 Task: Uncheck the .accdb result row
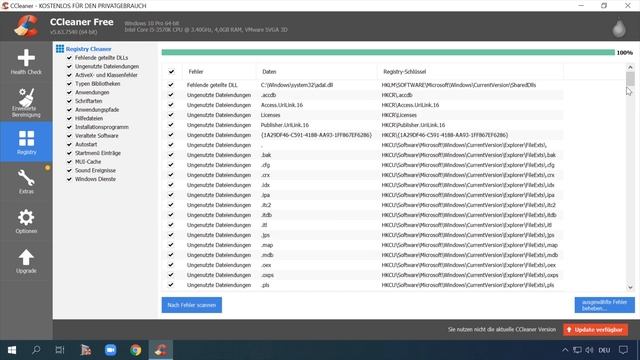tap(171, 95)
